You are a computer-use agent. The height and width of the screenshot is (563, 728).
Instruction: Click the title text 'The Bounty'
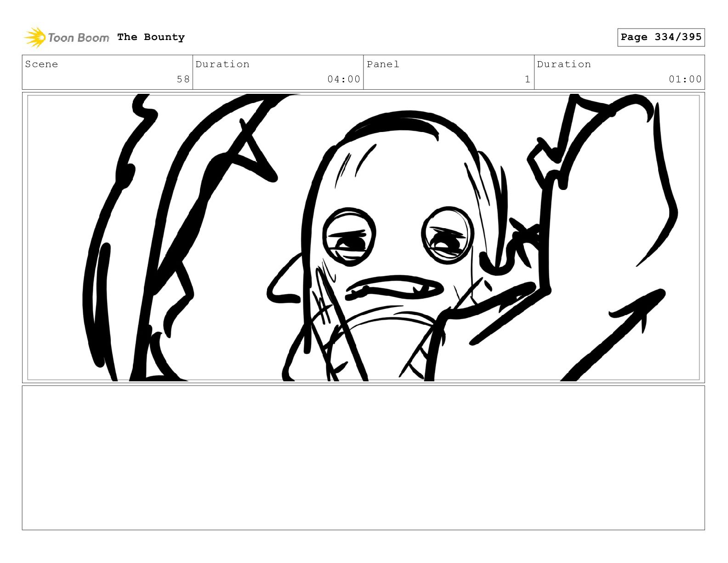tap(151, 37)
